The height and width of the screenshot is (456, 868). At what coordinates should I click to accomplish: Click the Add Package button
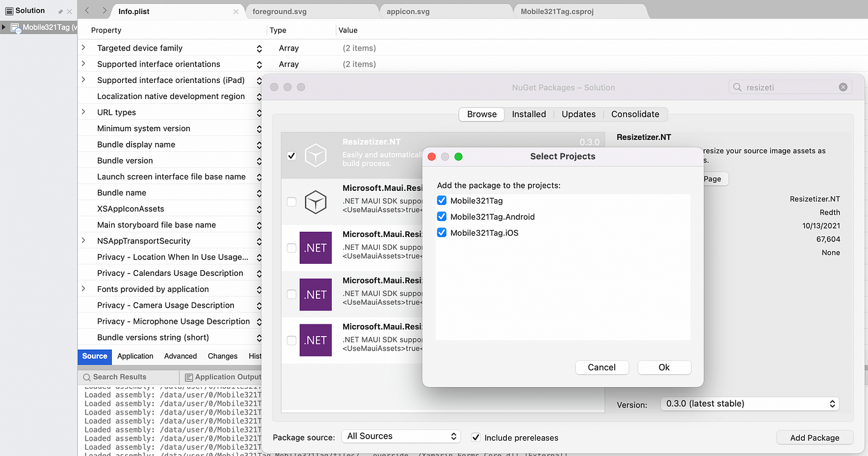[x=814, y=437]
